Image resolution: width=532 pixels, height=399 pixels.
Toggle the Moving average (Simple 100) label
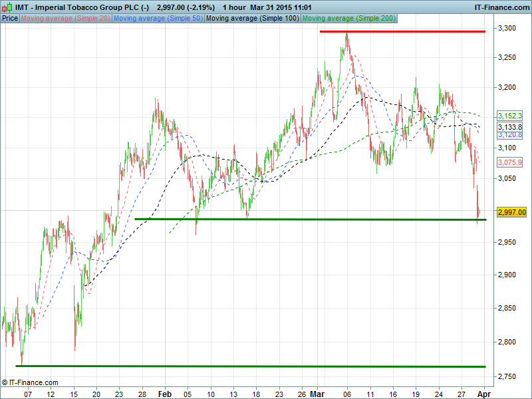tap(252, 18)
